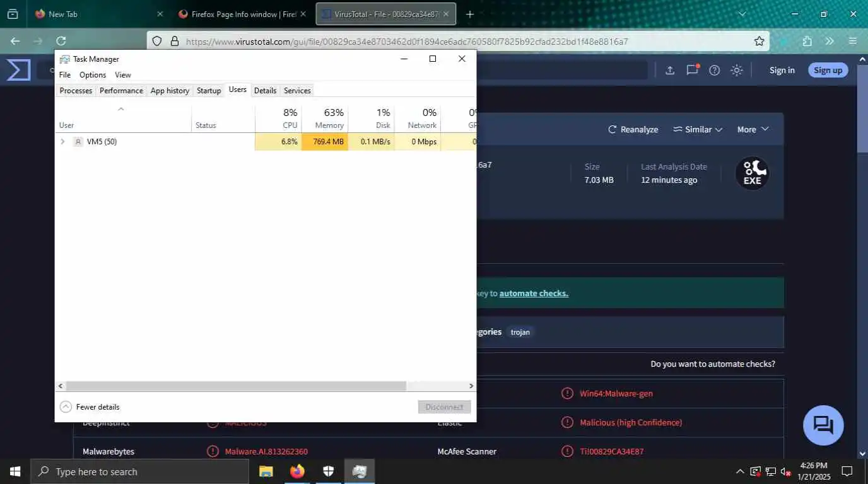The image size is (868, 484).
Task: Expand the VM5 (50) user row
Action: tap(62, 141)
